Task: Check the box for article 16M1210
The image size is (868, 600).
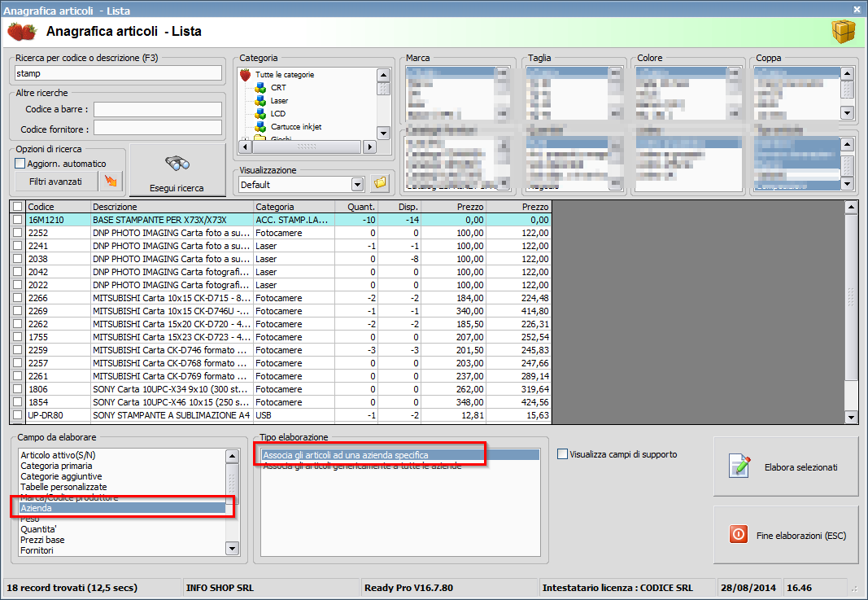Action: [x=18, y=220]
